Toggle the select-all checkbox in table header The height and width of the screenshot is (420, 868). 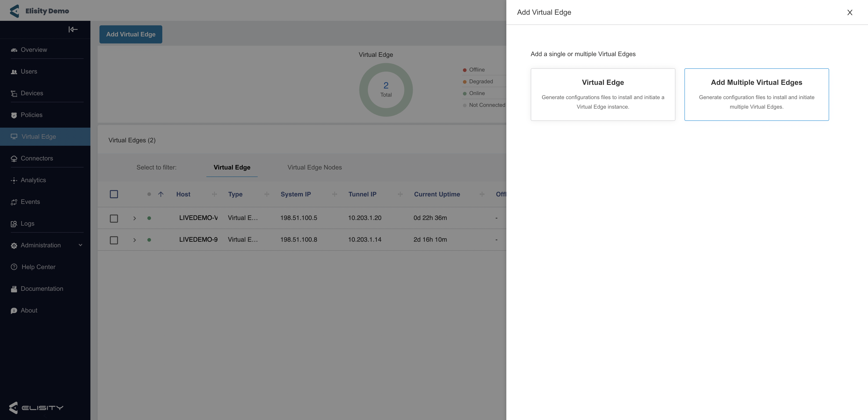114,194
